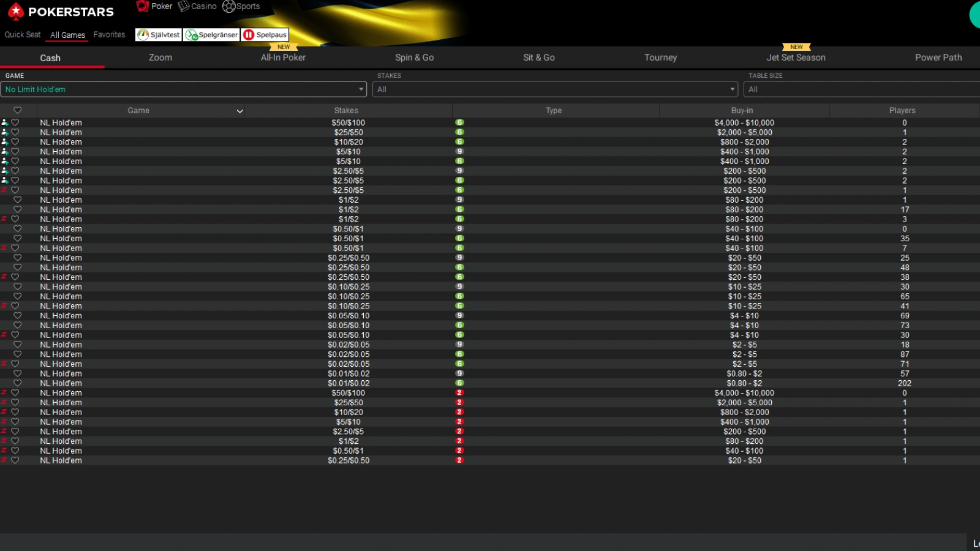Click the seat icon on the $25/$50 six-max row
Viewport: 980px width, 551px height.
[5, 132]
